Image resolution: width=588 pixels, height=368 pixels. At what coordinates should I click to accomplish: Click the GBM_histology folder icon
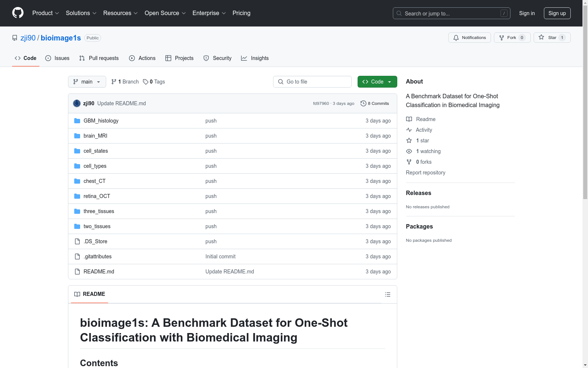coord(77,121)
